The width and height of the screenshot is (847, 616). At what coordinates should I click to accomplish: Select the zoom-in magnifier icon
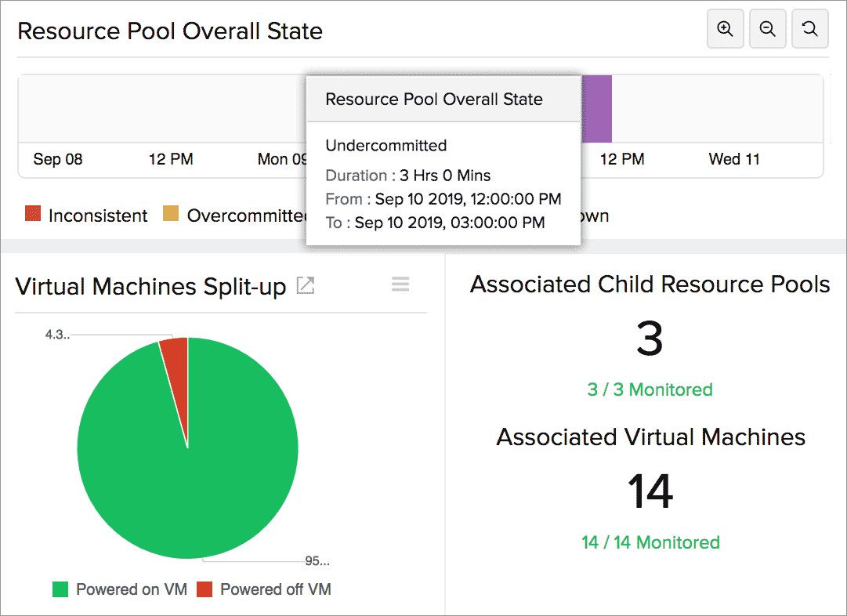pos(725,28)
